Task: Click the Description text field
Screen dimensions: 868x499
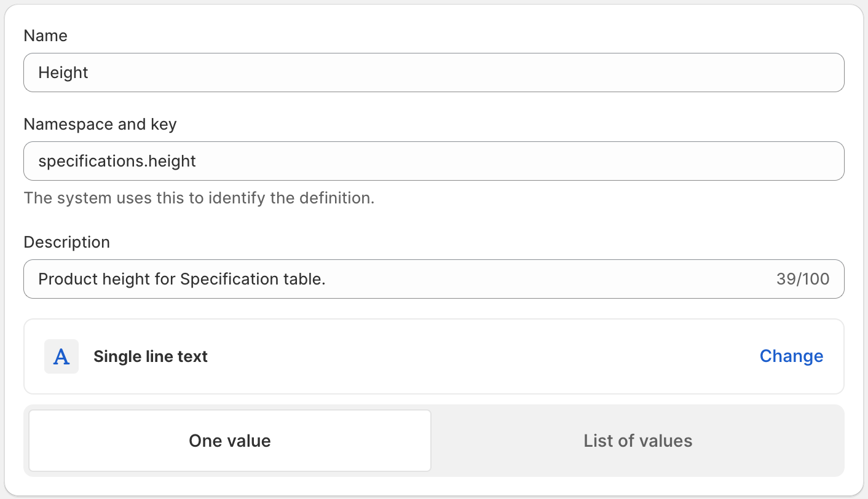Action: pyautogui.click(x=433, y=279)
